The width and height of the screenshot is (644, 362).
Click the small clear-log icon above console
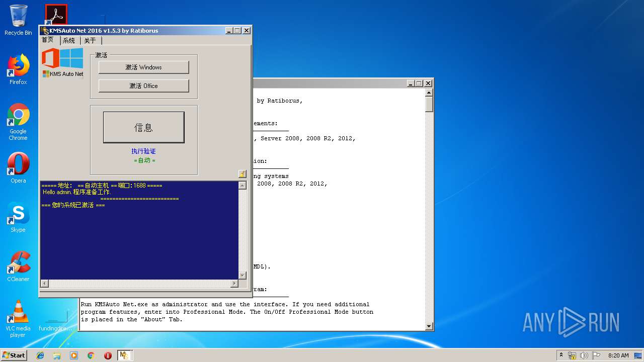[x=242, y=174]
